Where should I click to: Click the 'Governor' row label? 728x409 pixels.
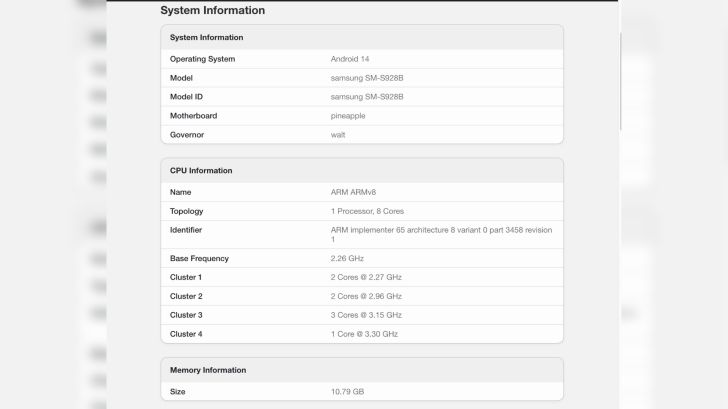pos(187,135)
